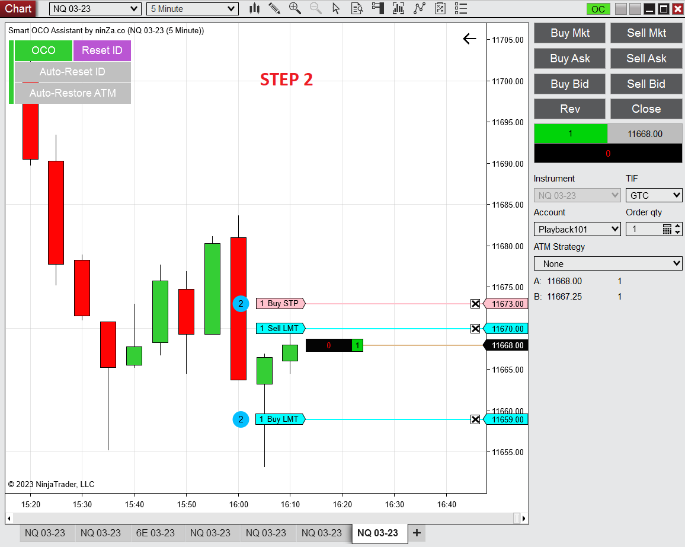Select the drawing tools pencil icon

pyautogui.click(x=275, y=9)
